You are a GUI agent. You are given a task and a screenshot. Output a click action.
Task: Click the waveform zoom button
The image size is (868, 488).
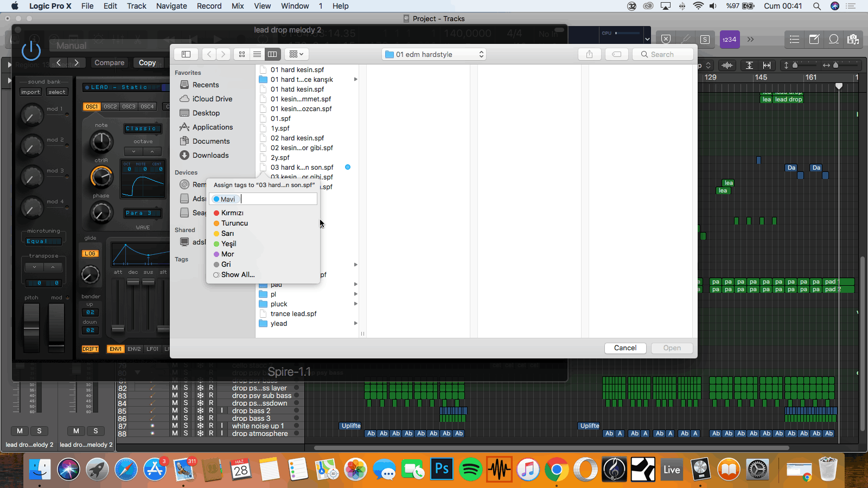(727, 65)
